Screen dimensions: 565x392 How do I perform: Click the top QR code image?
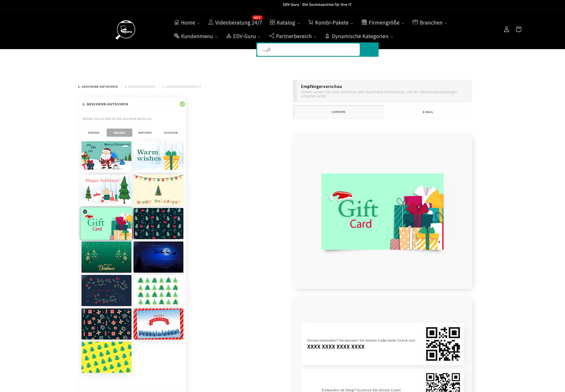(443, 344)
